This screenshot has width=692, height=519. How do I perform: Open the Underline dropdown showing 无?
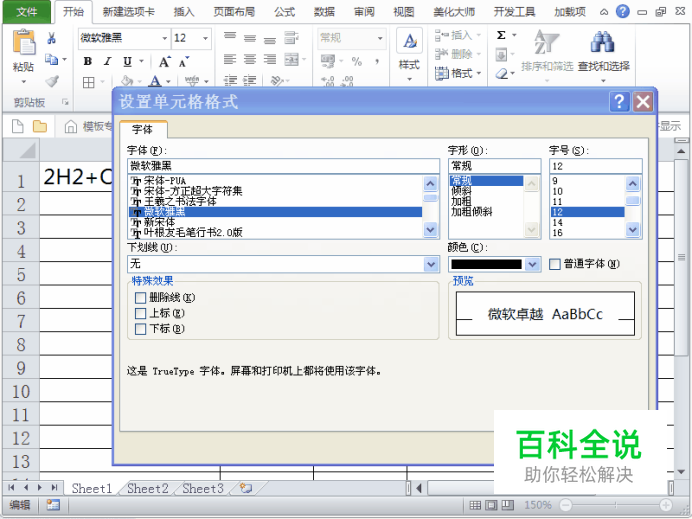(x=283, y=264)
